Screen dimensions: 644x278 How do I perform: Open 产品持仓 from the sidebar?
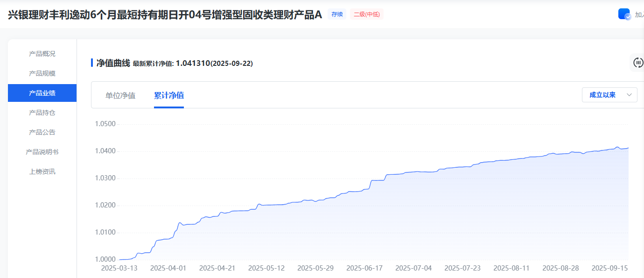[x=42, y=113]
